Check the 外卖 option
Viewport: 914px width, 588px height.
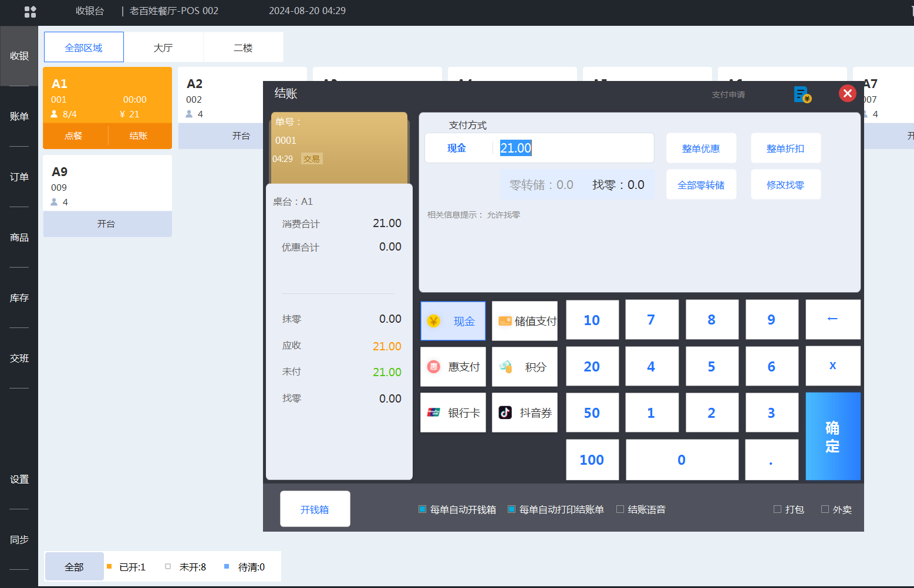(825, 509)
